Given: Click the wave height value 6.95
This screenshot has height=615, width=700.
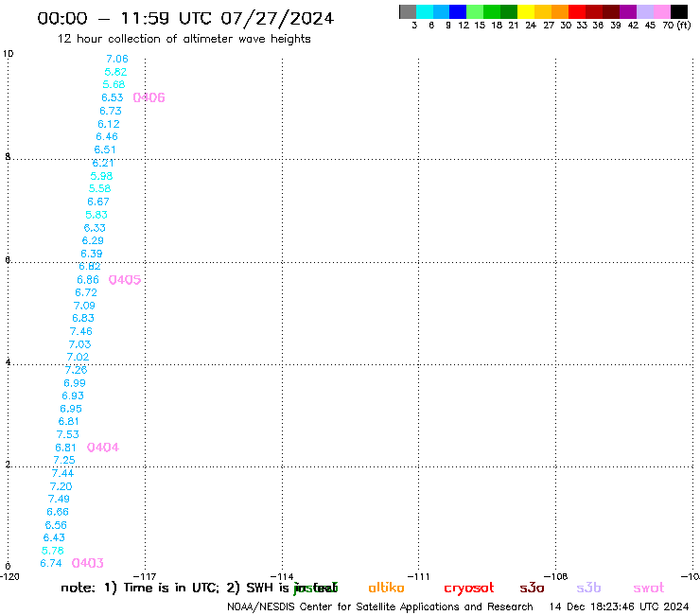Looking at the screenshot, I should click(x=71, y=409).
